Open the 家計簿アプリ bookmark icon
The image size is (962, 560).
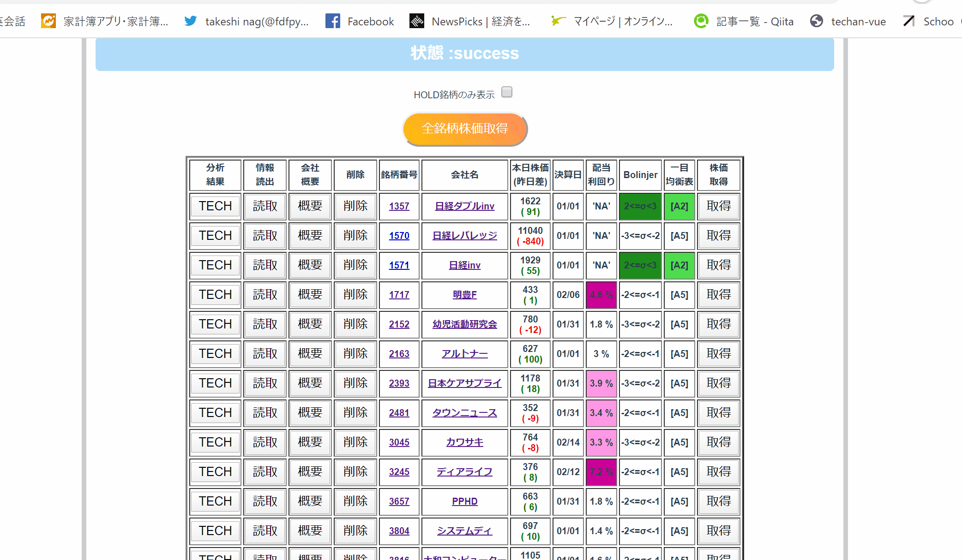coord(48,21)
